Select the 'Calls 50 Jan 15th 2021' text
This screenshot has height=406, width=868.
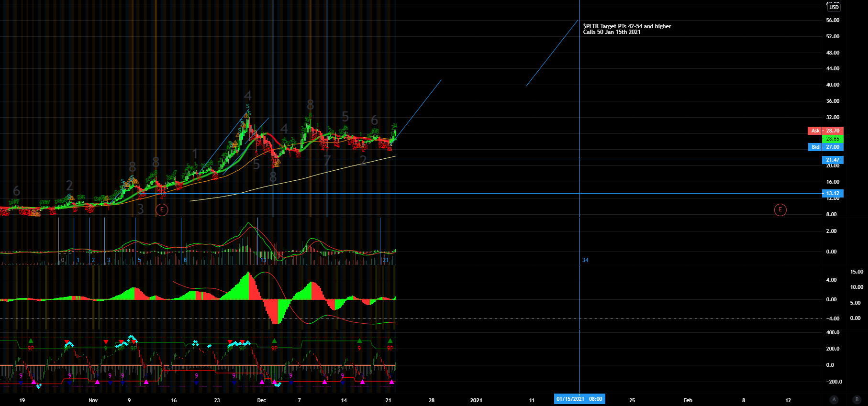tap(612, 32)
